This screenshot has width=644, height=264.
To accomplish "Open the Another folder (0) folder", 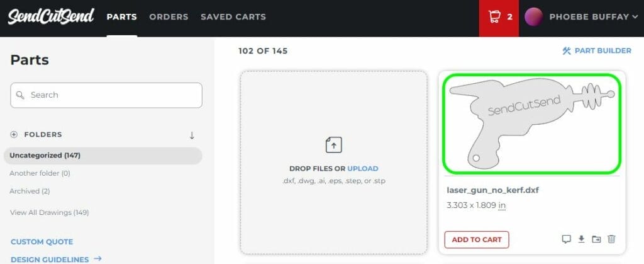I will tap(40, 173).
